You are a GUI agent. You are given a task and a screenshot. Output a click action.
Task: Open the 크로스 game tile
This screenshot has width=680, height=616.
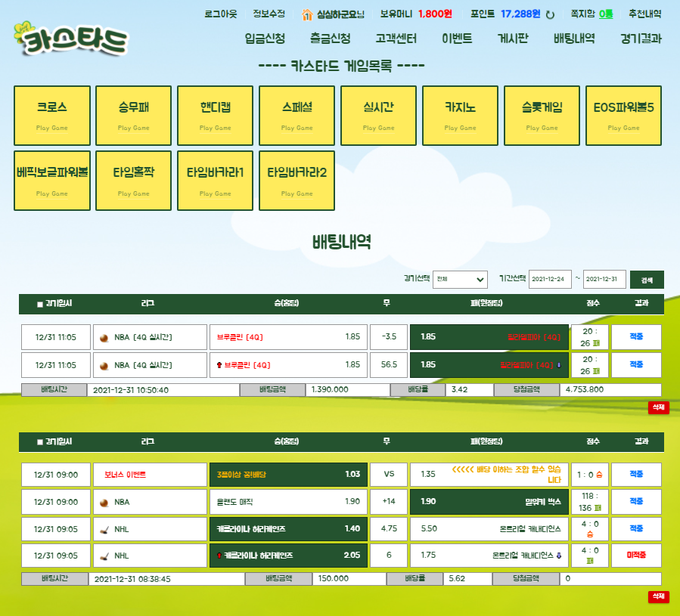point(52,116)
